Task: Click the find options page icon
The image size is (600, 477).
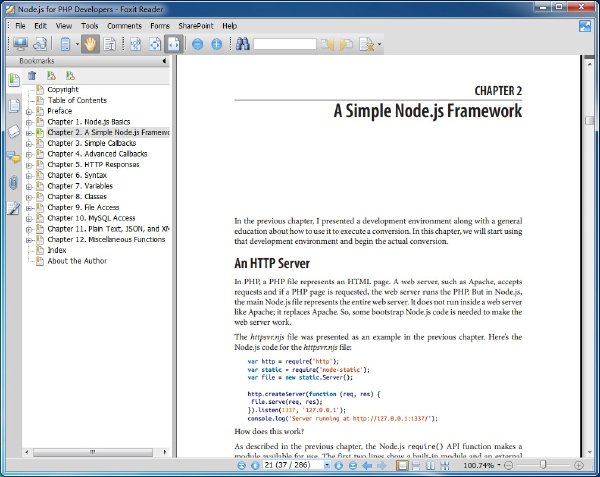Action: pyautogui.click(x=367, y=44)
